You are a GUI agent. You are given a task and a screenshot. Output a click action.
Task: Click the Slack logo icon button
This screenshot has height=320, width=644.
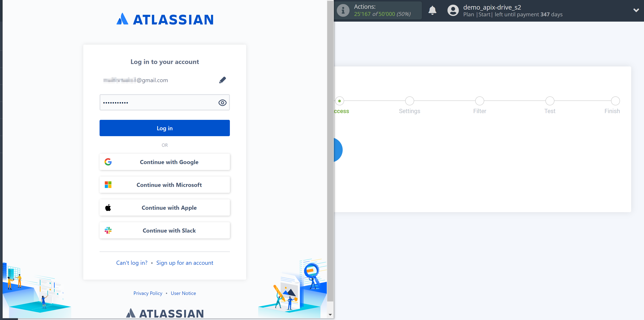tap(109, 230)
